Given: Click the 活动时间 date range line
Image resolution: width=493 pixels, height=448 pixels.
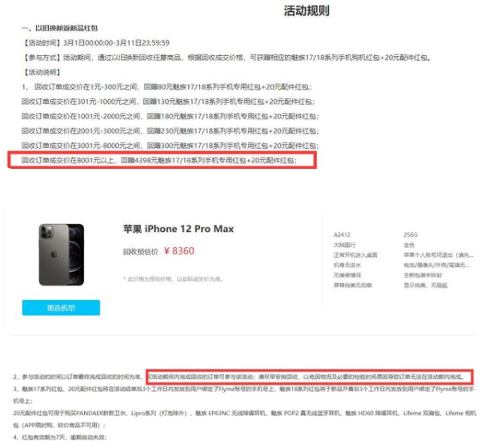Looking at the screenshot, I should pos(96,42).
